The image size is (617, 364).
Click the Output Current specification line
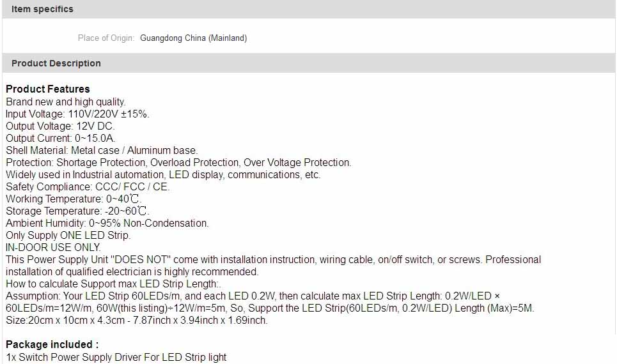[61, 138]
